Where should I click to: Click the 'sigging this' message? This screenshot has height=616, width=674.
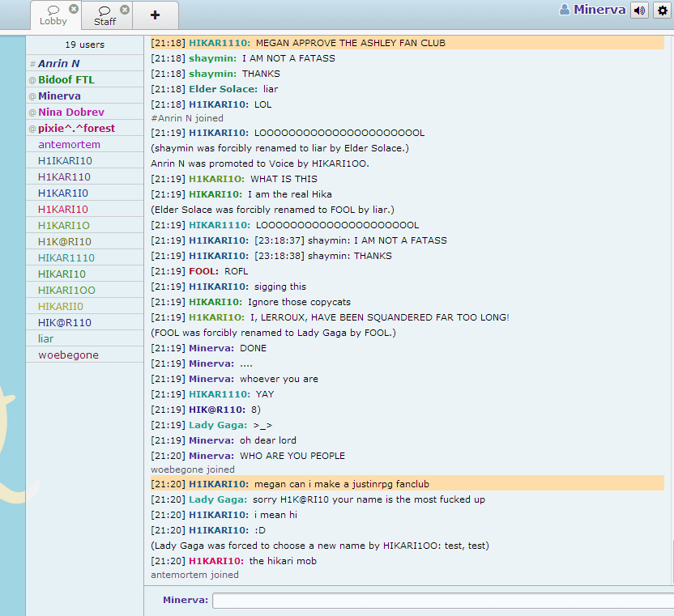click(280, 287)
